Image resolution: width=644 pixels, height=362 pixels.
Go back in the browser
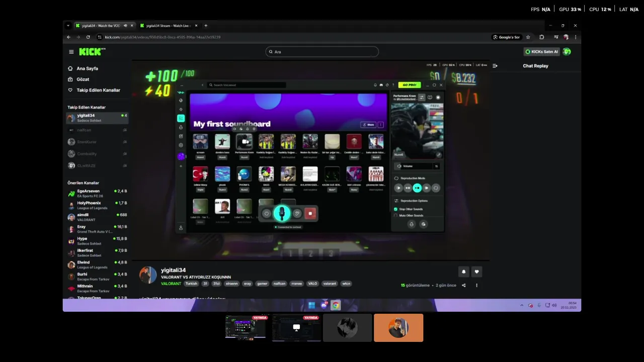coord(69,37)
